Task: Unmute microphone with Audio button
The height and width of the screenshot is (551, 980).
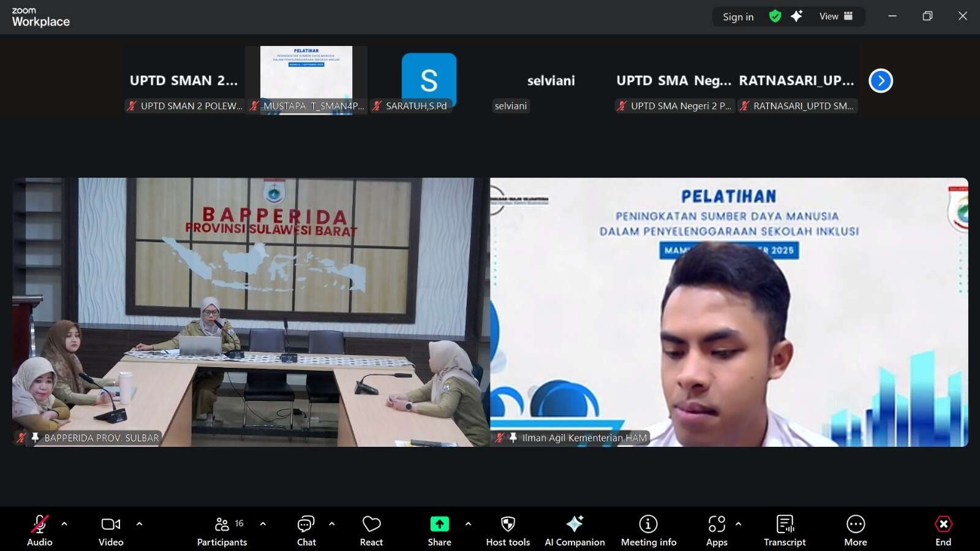Action: click(39, 530)
